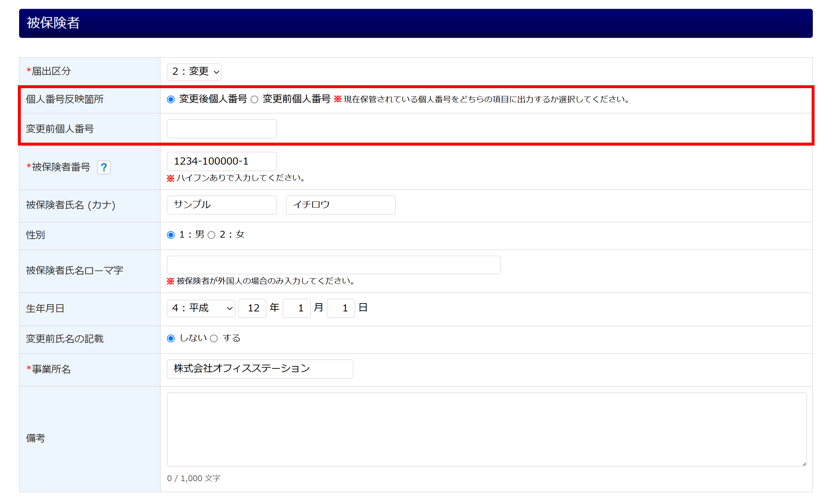Click the help question mark icon beside 被保険者番号
Screen dimensions: 832x504
point(104,167)
